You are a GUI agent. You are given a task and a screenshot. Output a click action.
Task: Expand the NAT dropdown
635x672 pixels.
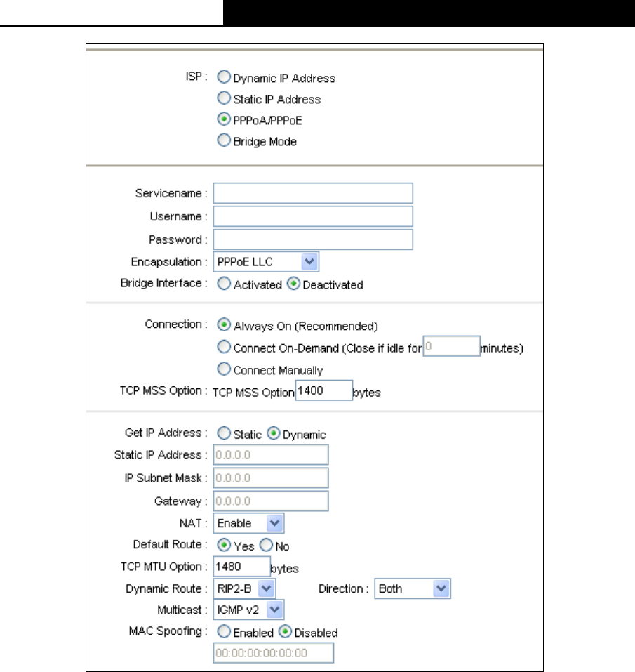coord(248,523)
